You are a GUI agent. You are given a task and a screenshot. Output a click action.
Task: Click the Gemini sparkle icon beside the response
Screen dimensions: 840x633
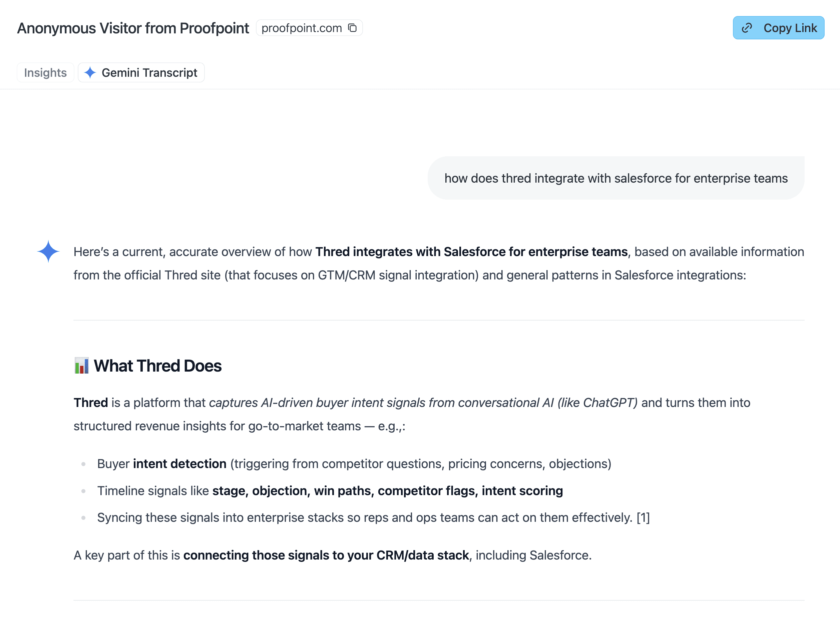tap(48, 251)
